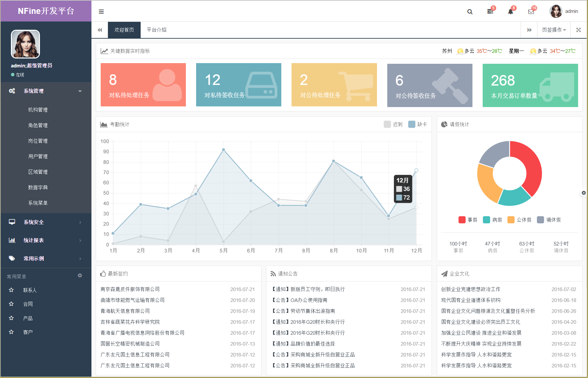588x378 pixels.
Task: Click the star icon next to 联系人
Action: pos(12,290)
